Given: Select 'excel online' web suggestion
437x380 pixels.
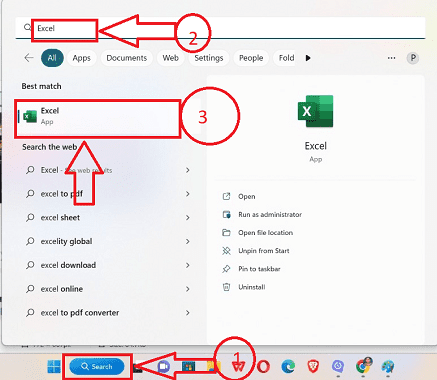Looking at the screenshot, I should tap(108, 289).
